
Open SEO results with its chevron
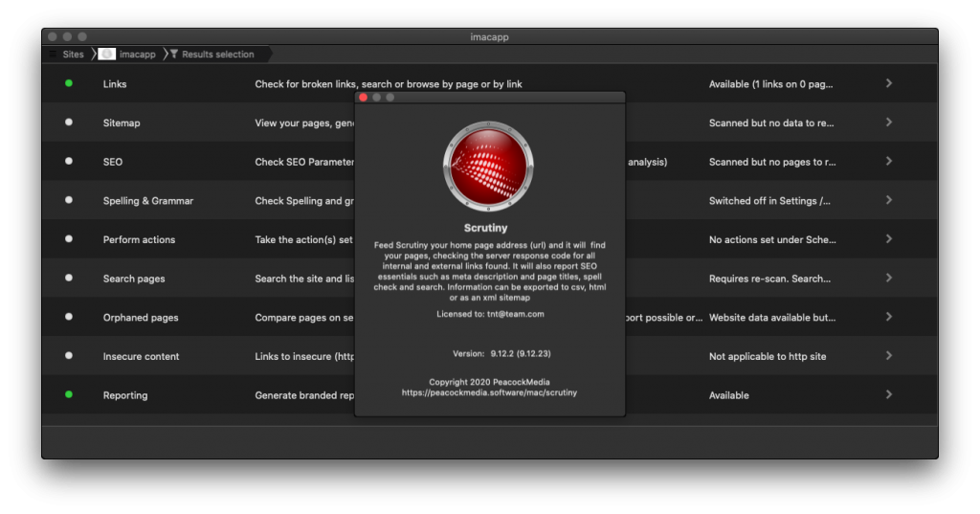[x=889, y=161]
